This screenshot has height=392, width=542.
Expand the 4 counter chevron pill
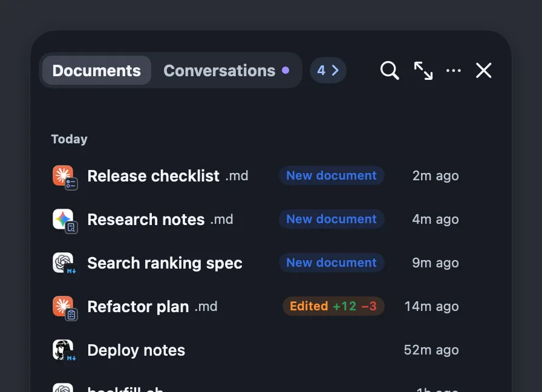click(328, 71)
